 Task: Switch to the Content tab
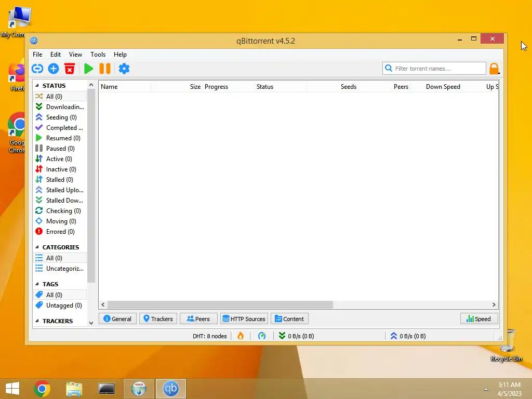[289, 319]
